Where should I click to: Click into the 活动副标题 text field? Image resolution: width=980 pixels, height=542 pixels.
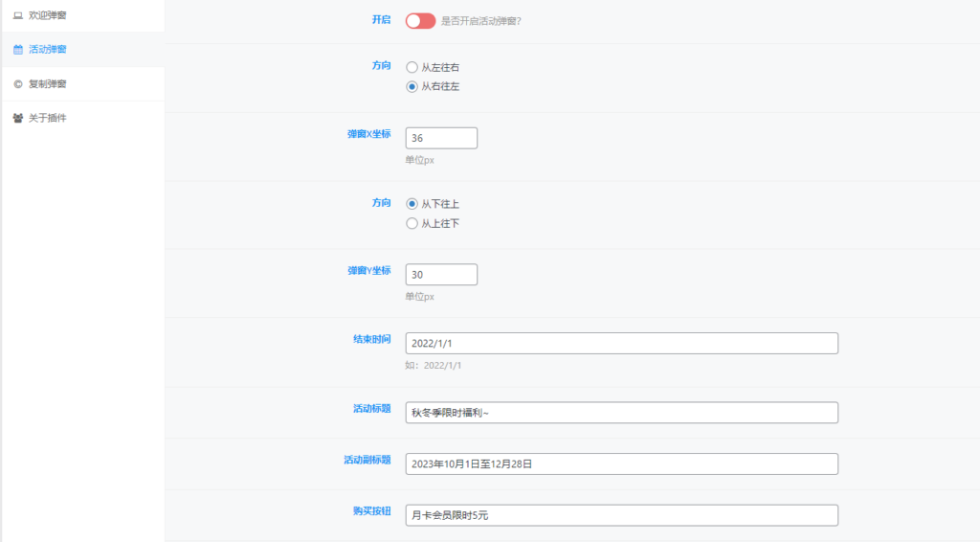[x=622, y=463]
